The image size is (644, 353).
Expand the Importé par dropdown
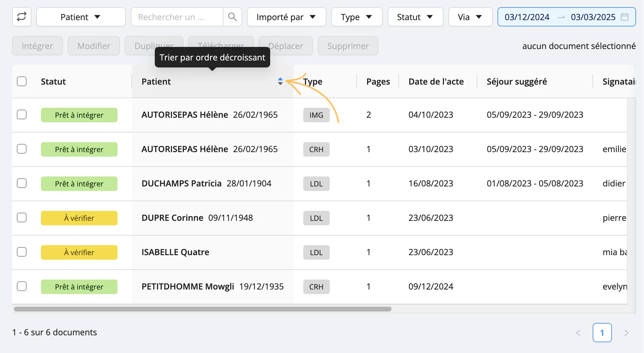[x=286, y=17]
